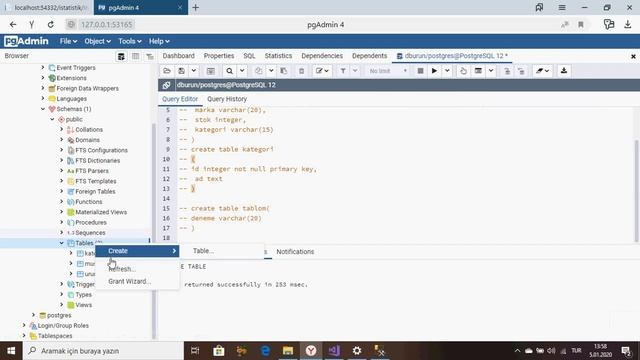
Task: Select the Tablespaces tree item
Action: coord(55,336)
